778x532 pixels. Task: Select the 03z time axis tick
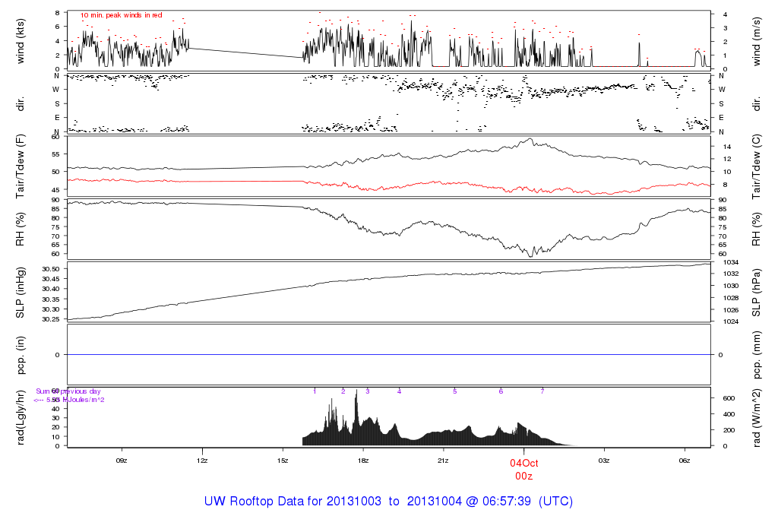[x=604, y=461]
